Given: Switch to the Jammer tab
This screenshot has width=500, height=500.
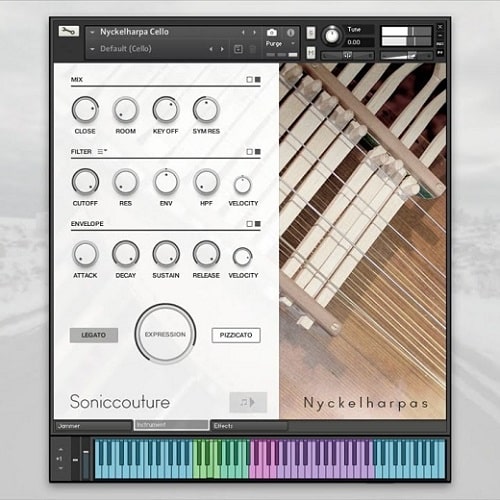Looking at the screenshot, I should click(93, 426).
